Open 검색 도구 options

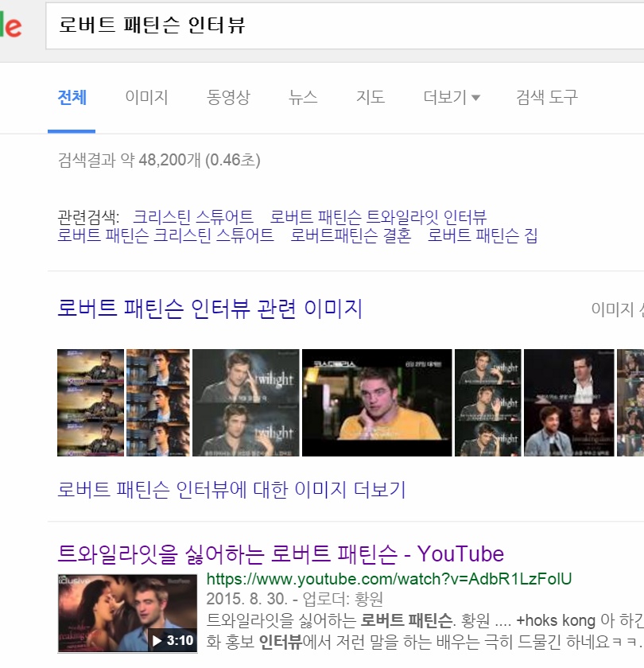pyautogui.click(x=547, y=98)
